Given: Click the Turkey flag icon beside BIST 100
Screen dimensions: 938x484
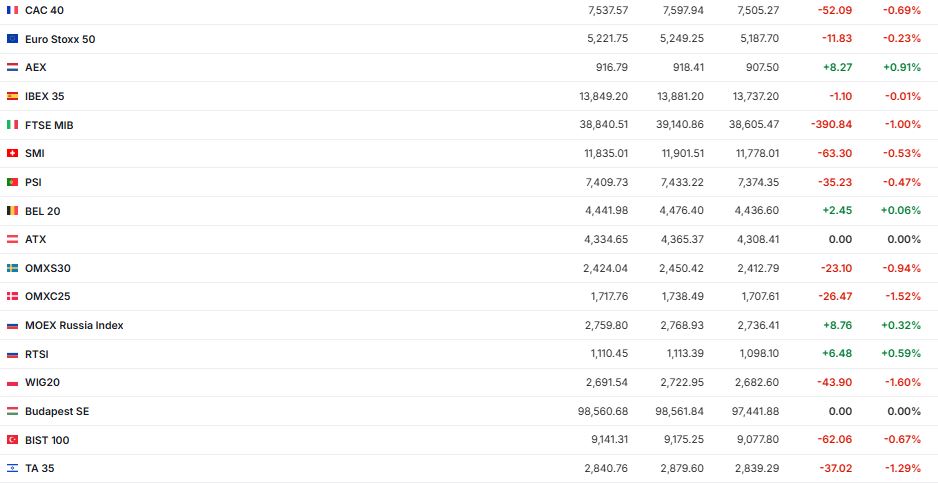Looking at the screenshot, I should (12, 440).
